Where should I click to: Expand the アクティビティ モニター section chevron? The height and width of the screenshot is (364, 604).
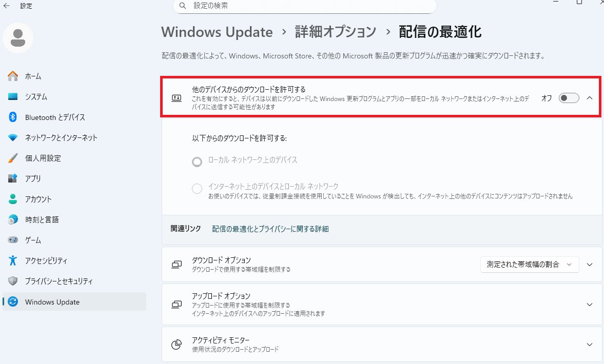click(x=589, y=345)
